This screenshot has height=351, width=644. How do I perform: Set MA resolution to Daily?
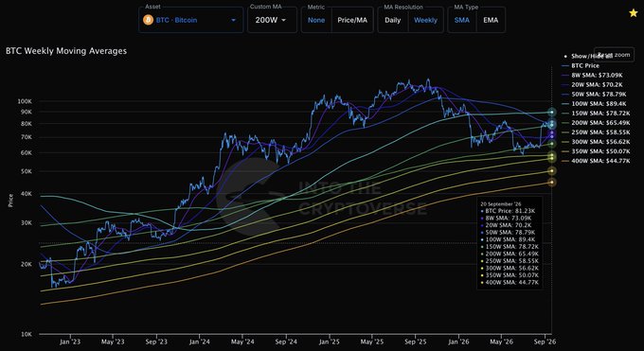(393, 20)
